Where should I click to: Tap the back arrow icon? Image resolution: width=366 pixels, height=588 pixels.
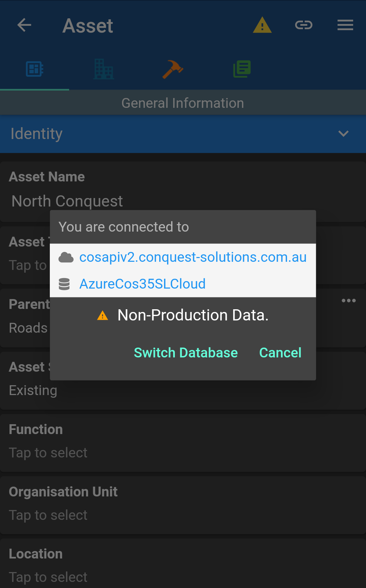[24, 25]
